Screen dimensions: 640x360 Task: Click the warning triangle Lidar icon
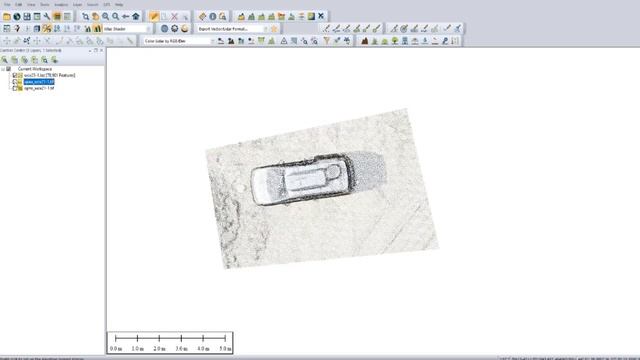click(284, 41)
